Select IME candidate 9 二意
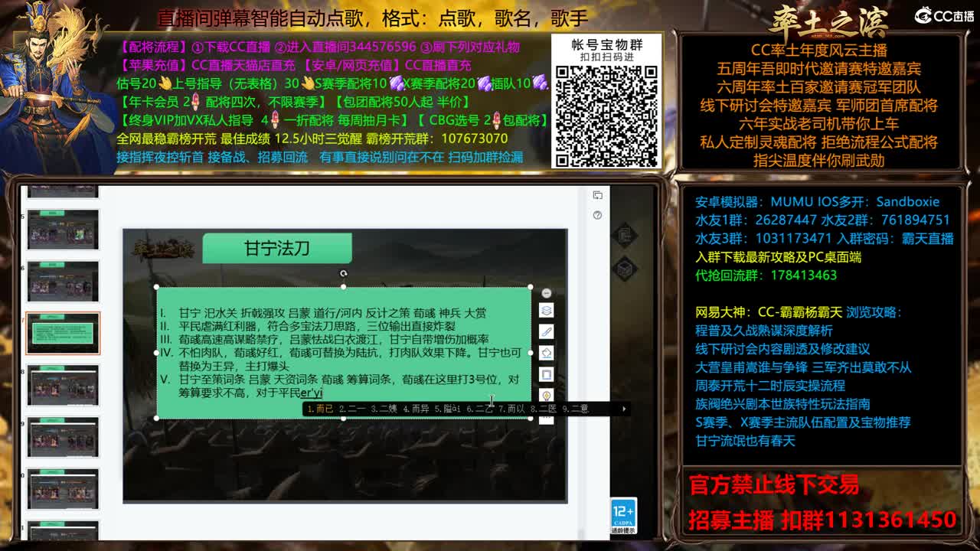The width and height of the screenshot is (980, 551). 576,409
